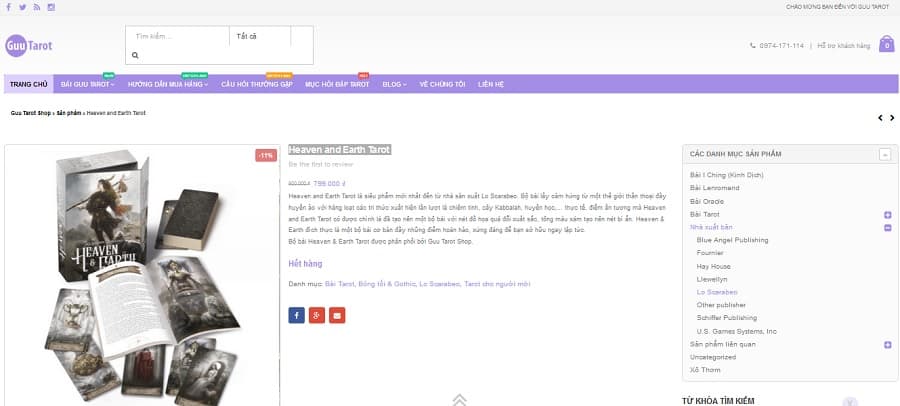Click the Heaven and Earth Tarot title
This screenshot has height=406, width=900.
pos(339,150)
